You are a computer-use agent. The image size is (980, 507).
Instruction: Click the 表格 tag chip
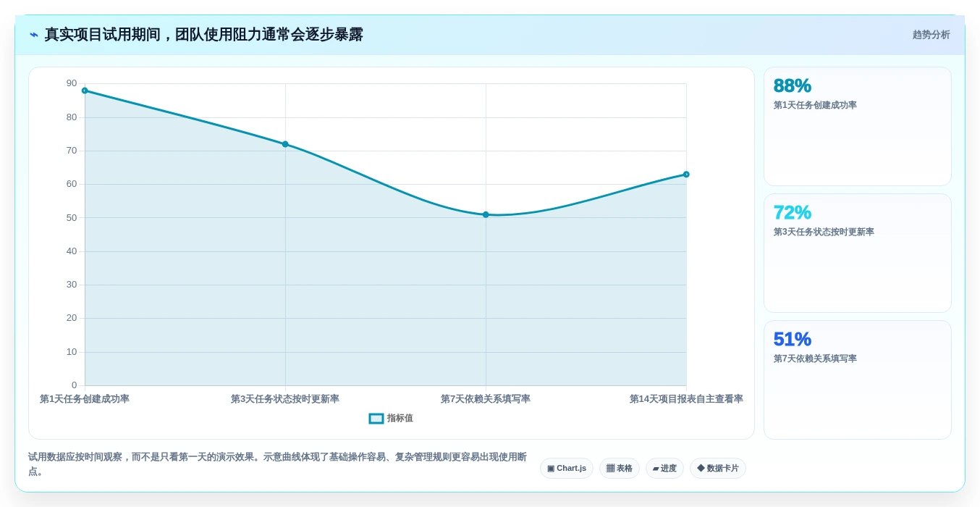click(620, 469)
